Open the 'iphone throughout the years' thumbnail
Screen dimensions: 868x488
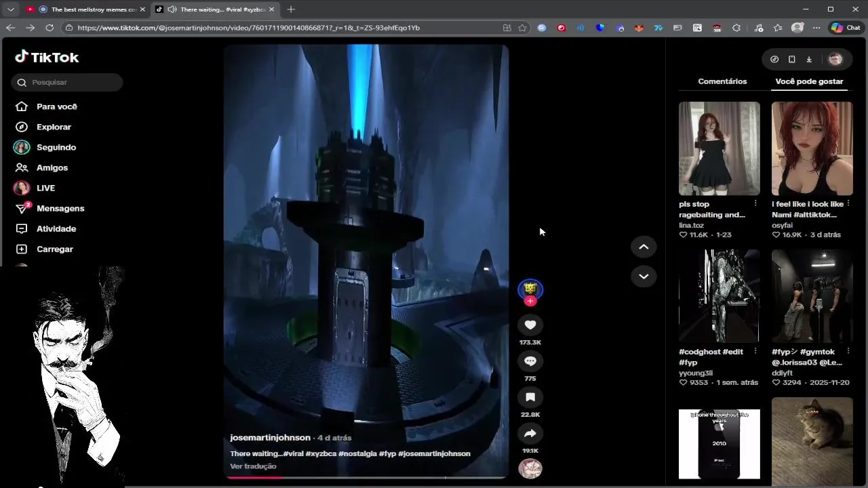click(719, 444)
